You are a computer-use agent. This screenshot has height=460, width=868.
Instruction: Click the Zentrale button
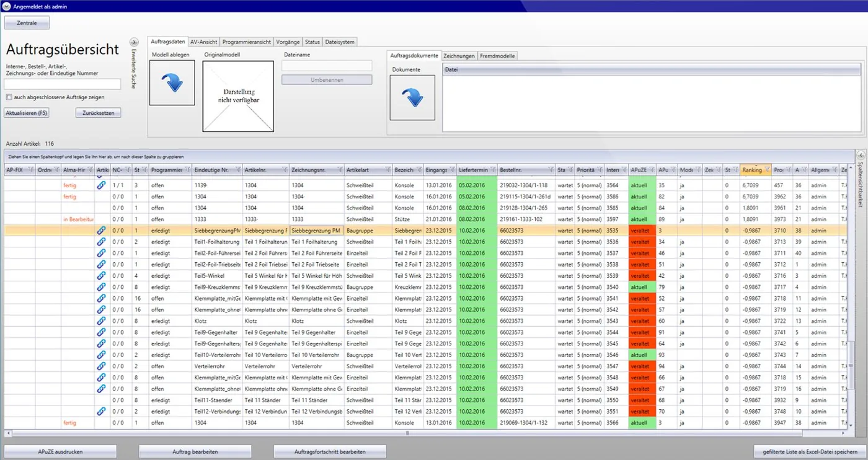tap(27, 23)
